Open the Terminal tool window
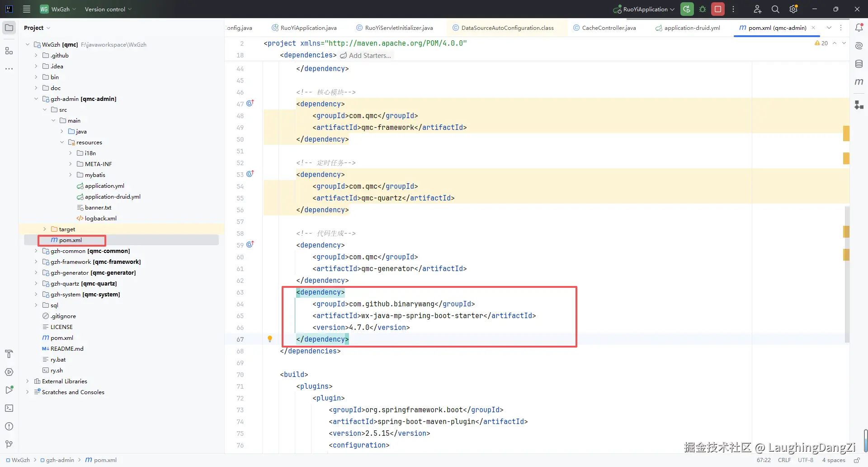The image size is (868, 467). (9, 408)
